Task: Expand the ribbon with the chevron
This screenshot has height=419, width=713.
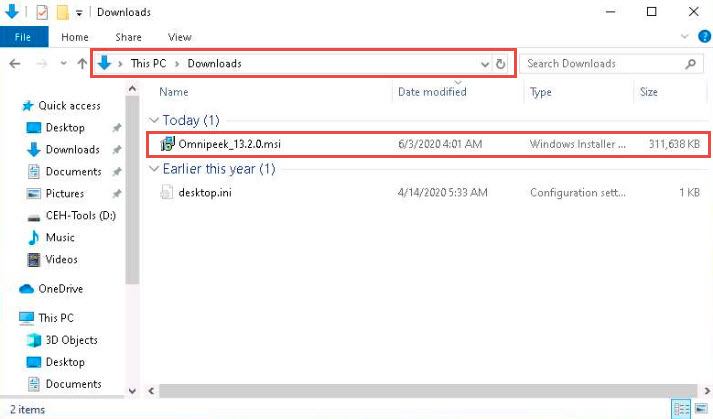Action: pos(684,36)
